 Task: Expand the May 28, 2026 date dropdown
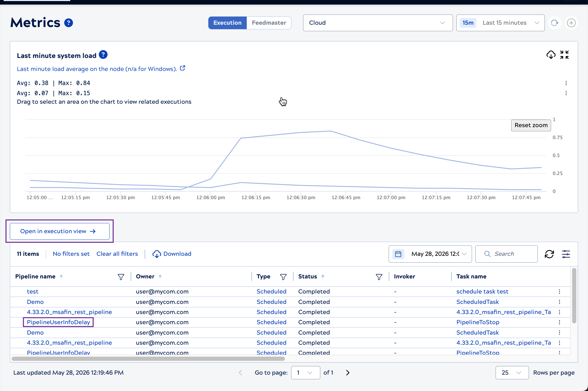[x=430, y=254]
